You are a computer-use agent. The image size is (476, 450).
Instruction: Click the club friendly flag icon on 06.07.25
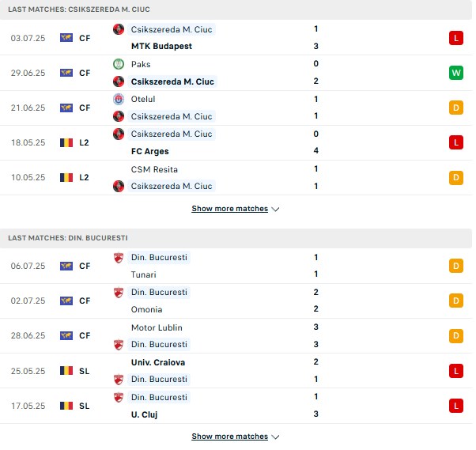tap(66, 266)
